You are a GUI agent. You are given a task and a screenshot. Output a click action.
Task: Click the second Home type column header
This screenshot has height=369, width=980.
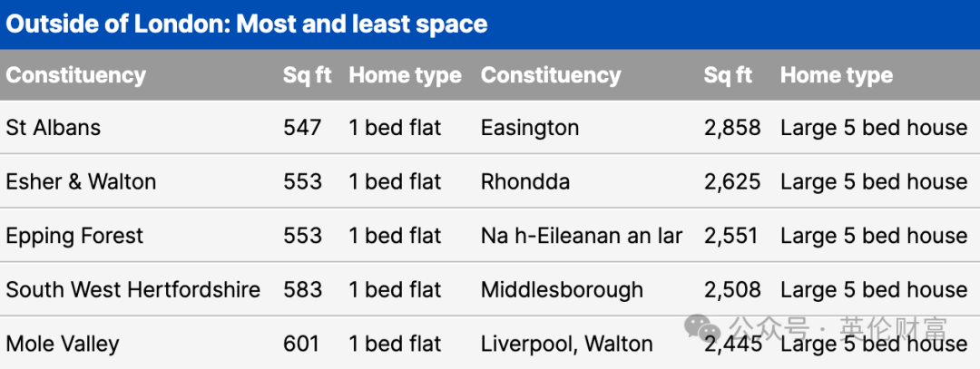point(837,75)
